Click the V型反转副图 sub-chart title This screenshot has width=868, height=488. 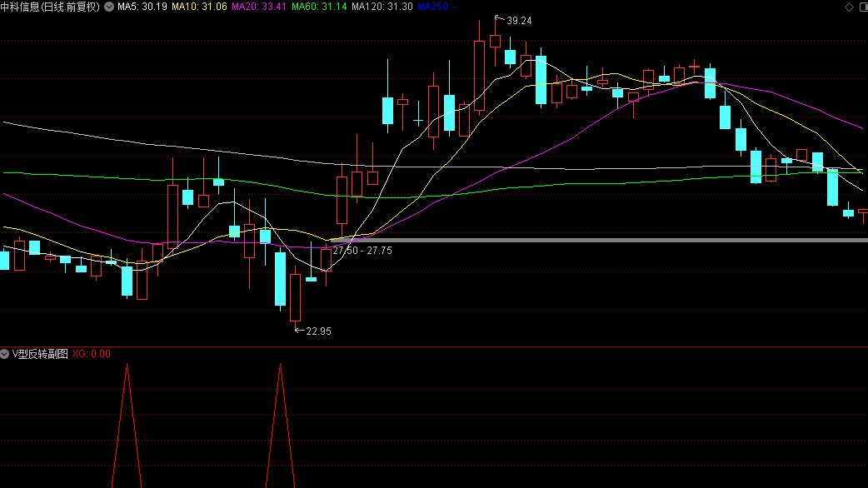[40, 354]
